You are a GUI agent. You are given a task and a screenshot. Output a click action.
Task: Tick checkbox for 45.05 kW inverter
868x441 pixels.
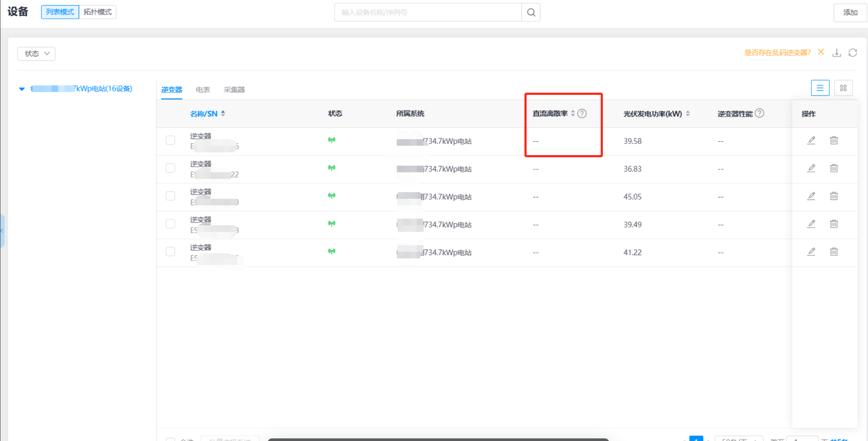click(x=170, y=196)
